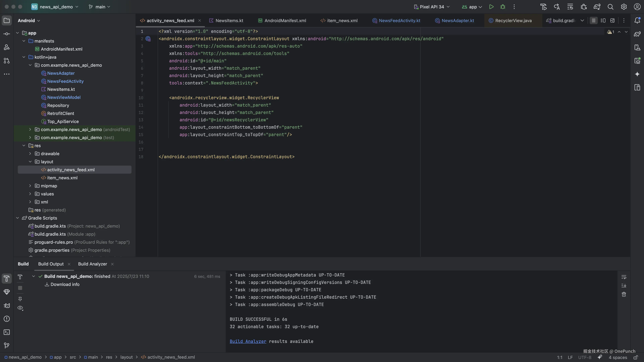Open Search Everywhere magnifier icon
Screen dimensions: 644x362
click(x=610, y=7)
